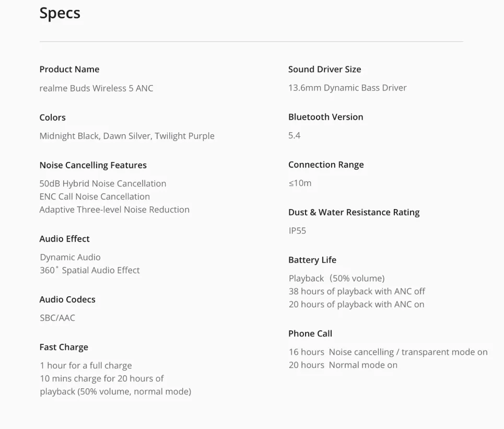The height and width of the screenshot is (429, 504).
Task: Click the Bluetooth Version heading
Action: [x=326, y=117]
